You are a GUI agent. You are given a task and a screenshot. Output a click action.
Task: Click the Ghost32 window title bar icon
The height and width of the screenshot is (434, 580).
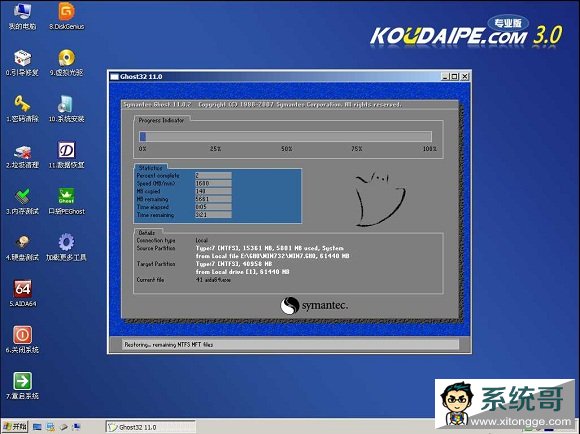[114, 77]
